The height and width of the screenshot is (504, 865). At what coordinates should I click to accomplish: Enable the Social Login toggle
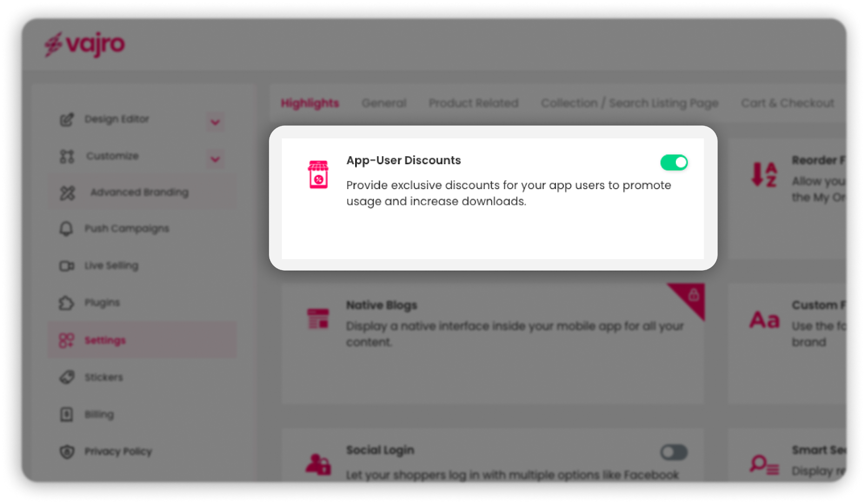coord(674,453)
